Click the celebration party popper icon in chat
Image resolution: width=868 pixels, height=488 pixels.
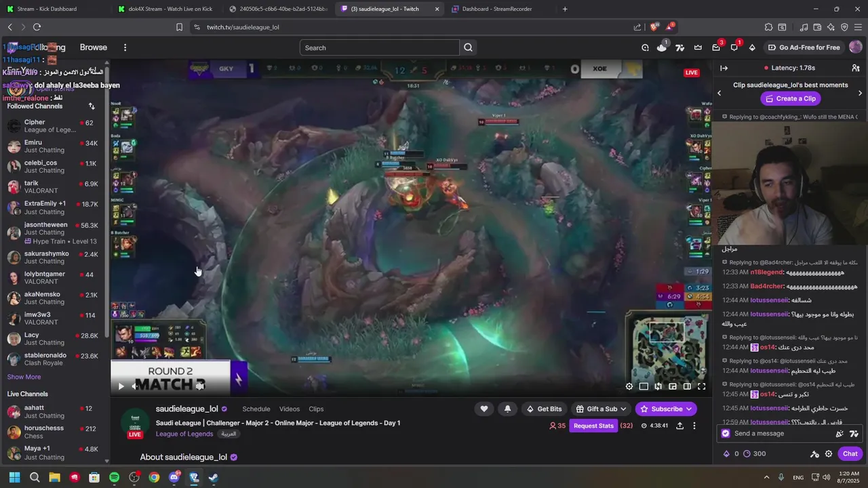(840, 434)
